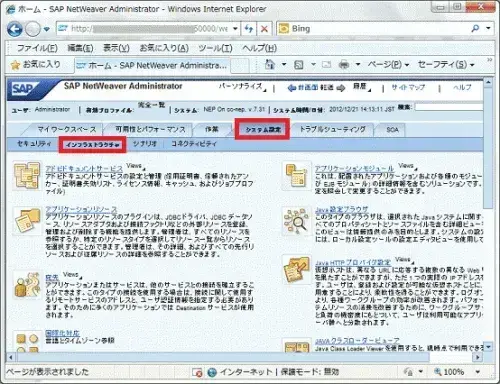The image size is (500, 384).
Task: Click the ヘルプ link in SAP header
Action: pyautogui.click(x=462, y=87)
